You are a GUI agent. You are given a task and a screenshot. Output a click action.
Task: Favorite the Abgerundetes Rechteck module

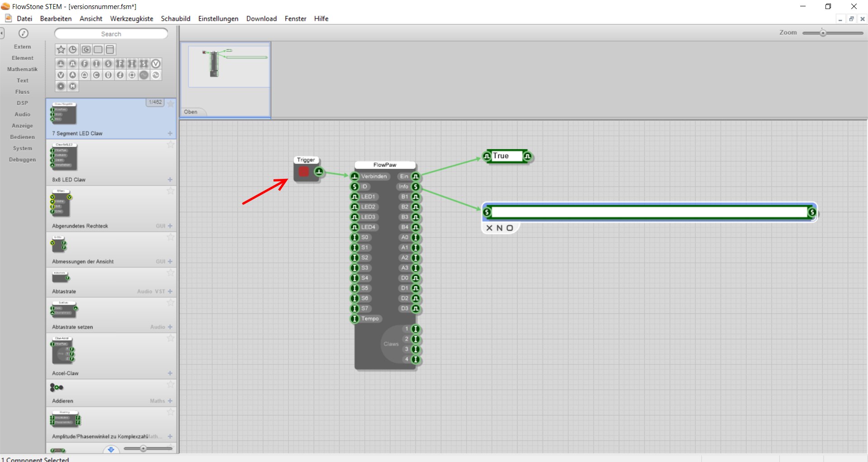[x=170, y=191]
